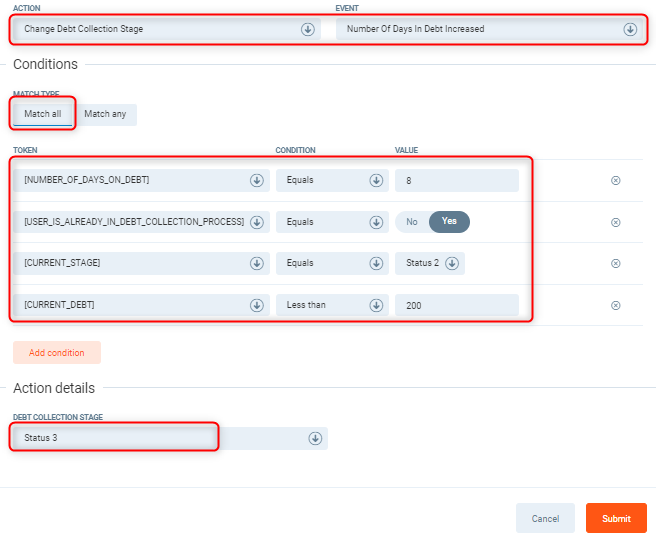Click the Add condition button
The width and height of the screenshot is (656, 544).
[57, 353]
